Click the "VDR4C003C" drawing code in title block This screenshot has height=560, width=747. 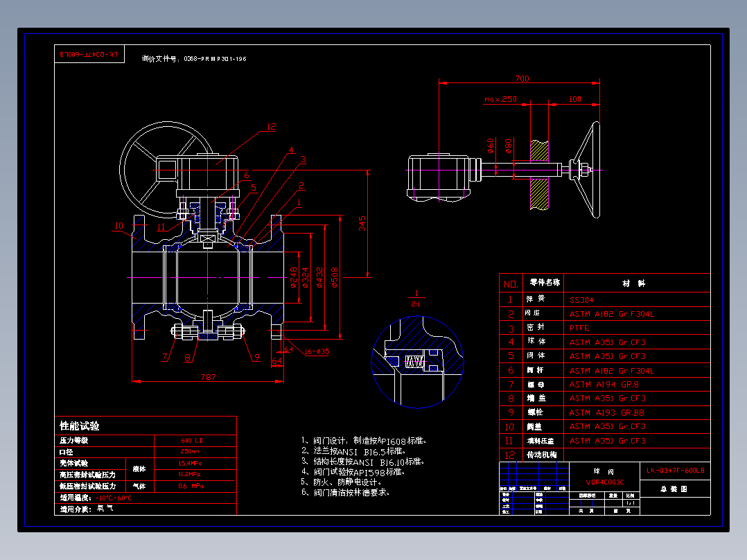coord(604,482)
